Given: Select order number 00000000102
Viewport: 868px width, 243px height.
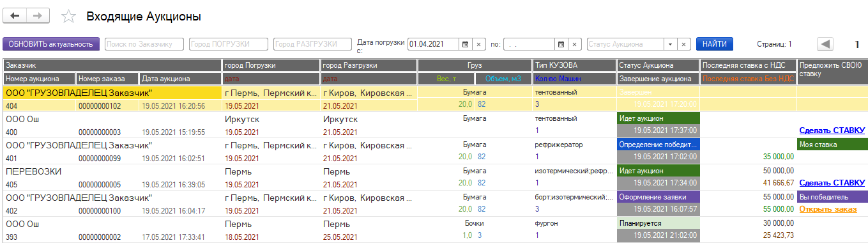Looking at the screenshot, I should pos(99,106).
